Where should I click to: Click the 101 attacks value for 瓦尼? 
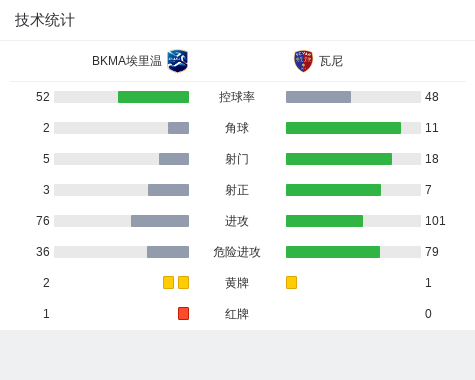click(x=435, y=221)
